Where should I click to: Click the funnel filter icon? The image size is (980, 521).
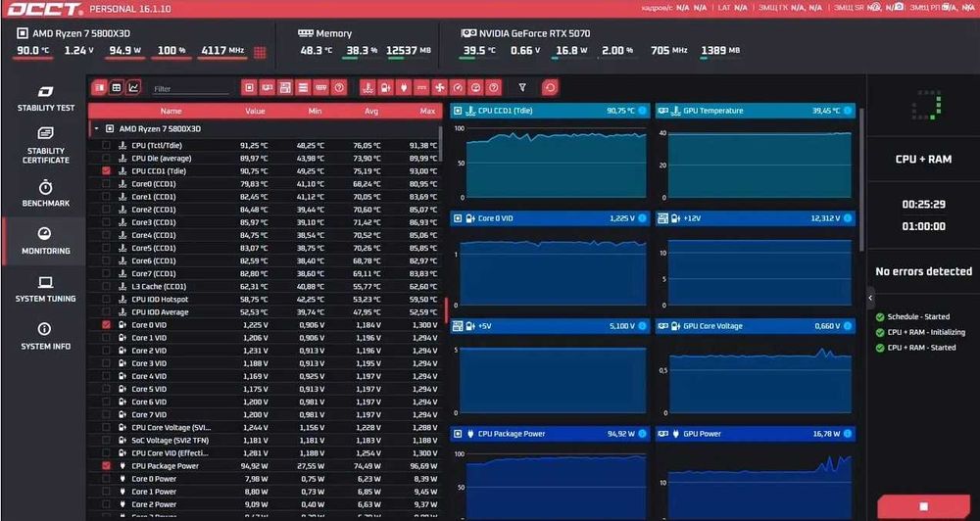click(x=522, y=87)
